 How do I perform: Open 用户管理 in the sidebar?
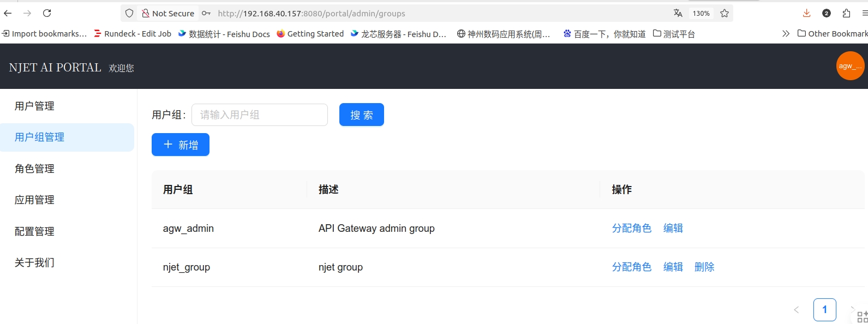(34, 106)
